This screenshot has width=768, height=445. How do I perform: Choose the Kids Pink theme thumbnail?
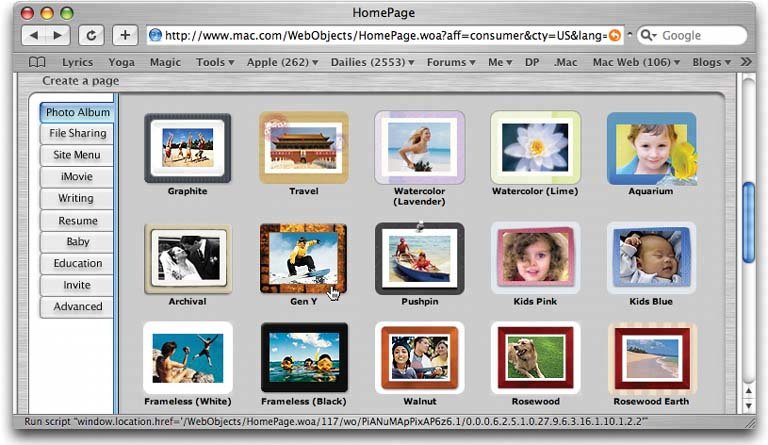tap(535, 258)
